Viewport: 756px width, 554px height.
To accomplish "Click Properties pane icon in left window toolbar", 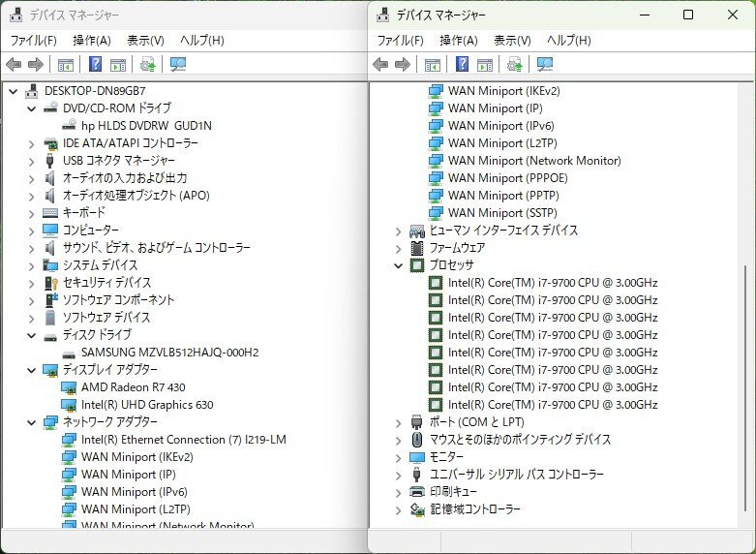I will click(118, 65).
